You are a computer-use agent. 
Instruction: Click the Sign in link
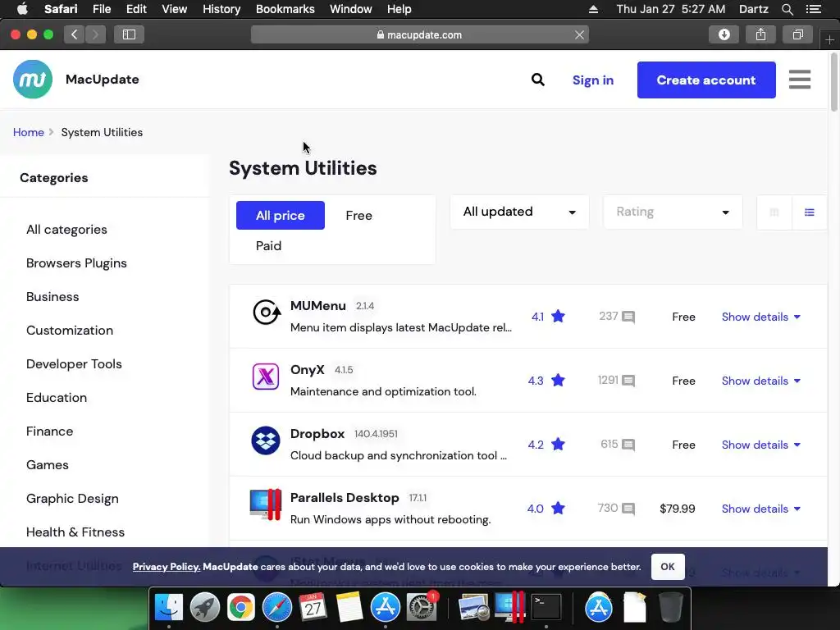pyautogui.click(x=593, y=80)
